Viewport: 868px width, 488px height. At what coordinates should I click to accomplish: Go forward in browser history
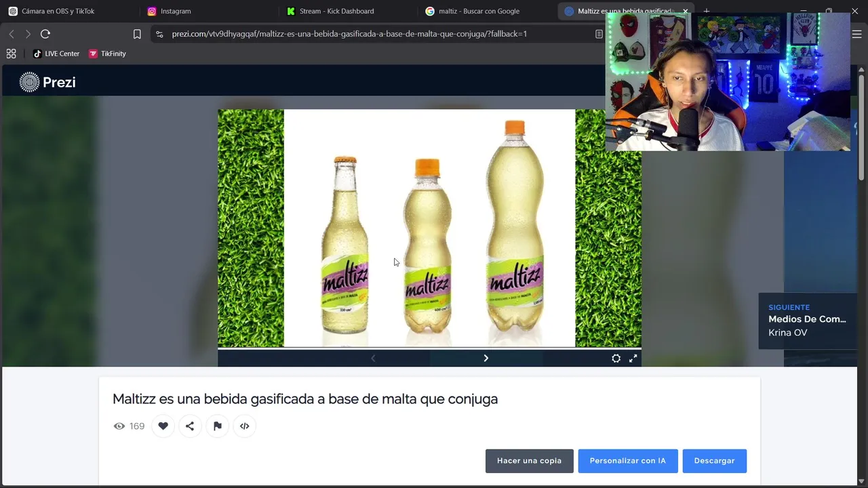(x=28, y=34)
